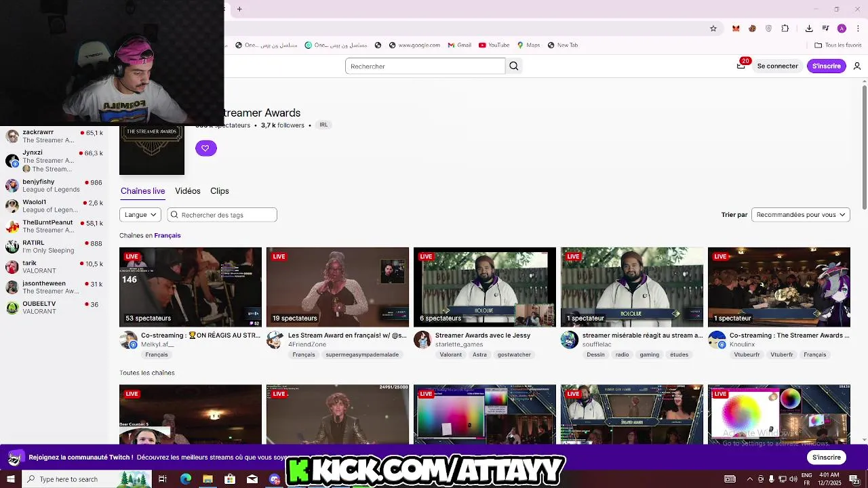Open the 6 spectateurs stream thumbnail

point(485,287)
